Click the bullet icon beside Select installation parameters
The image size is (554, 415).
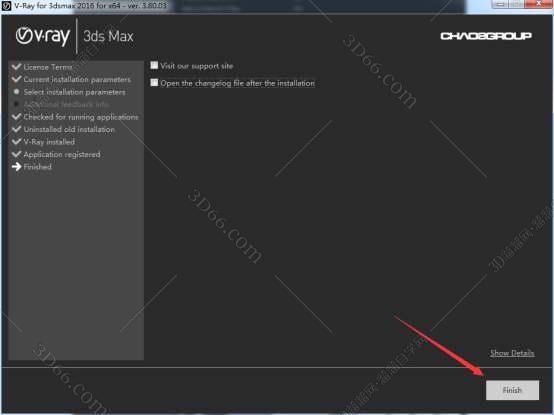[16, 91]
